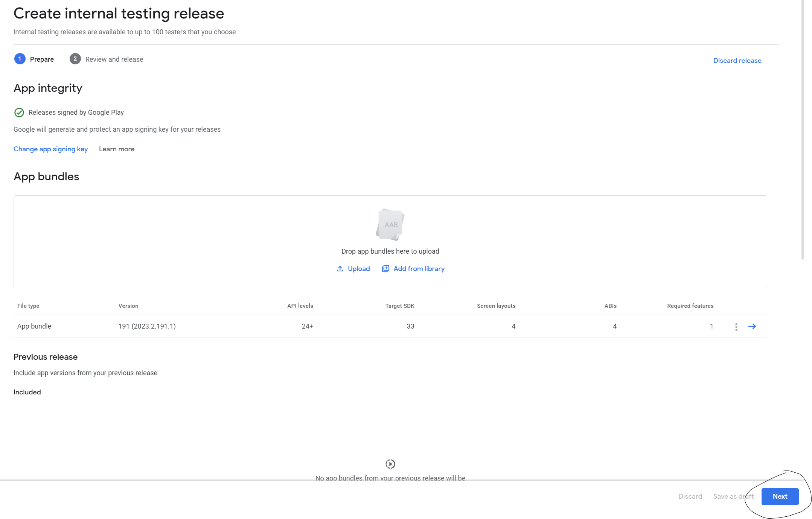Click the Prepare step number circle
Viewport: 812px width, 519px height.
point(20,59)
